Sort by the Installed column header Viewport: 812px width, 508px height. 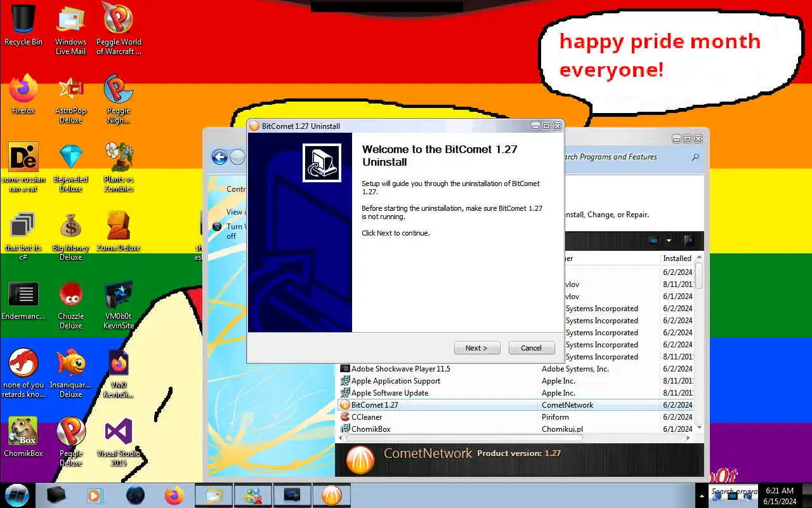677,258
